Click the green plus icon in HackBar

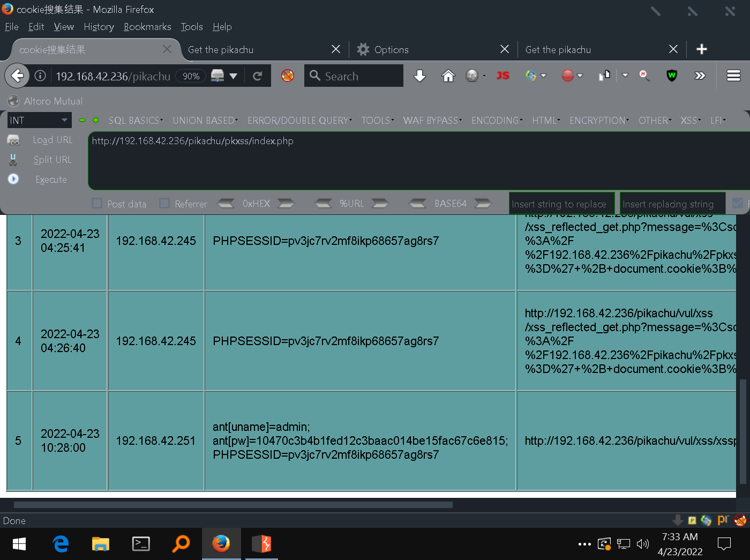pos(96,121)
